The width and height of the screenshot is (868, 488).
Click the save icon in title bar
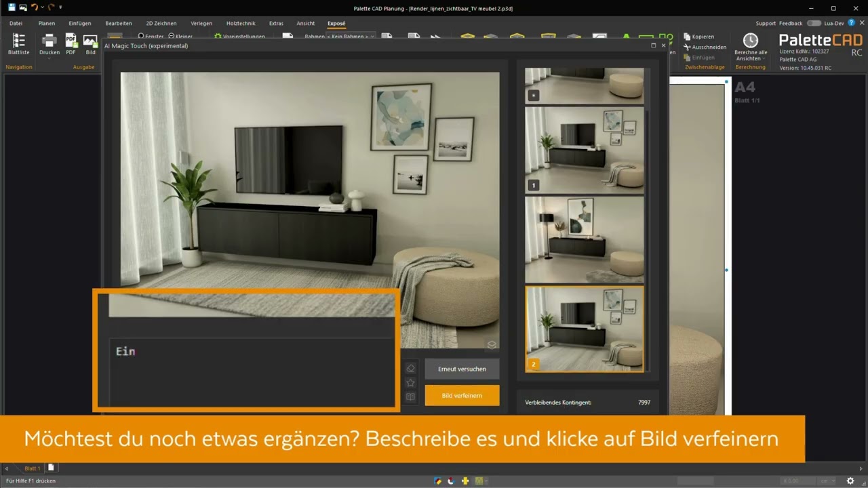click(x=12, y=7)
